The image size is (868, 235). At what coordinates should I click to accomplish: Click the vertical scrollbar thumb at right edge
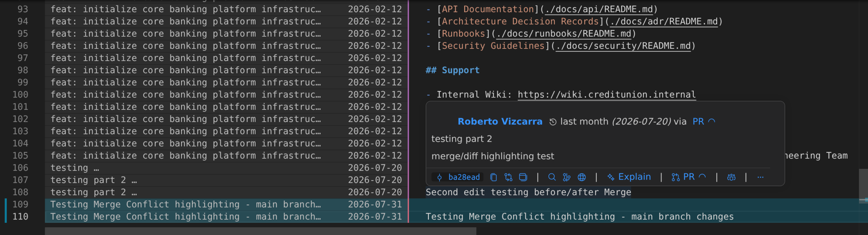pyautogui.click(x=863, y=186)
